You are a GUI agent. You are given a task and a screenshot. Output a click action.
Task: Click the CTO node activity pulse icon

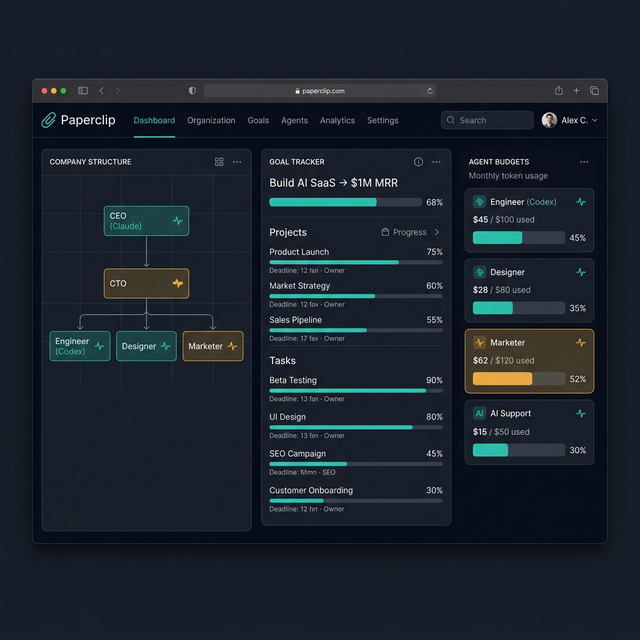[178, 283]
